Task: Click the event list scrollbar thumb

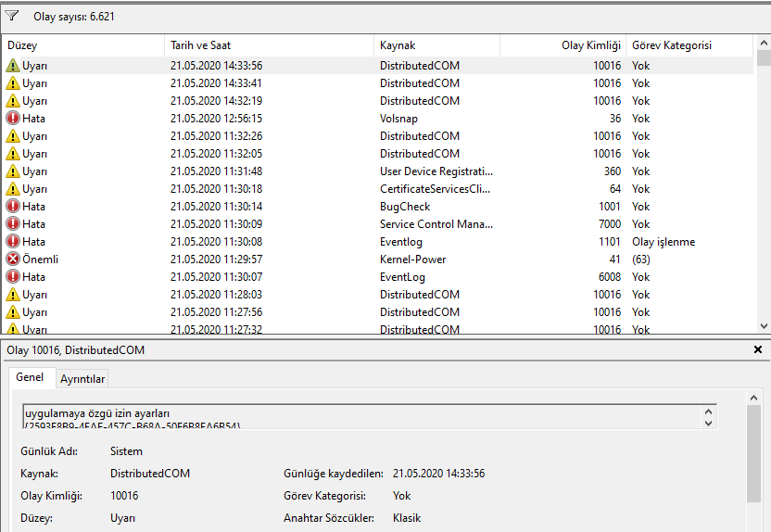Action: point(764,57)
